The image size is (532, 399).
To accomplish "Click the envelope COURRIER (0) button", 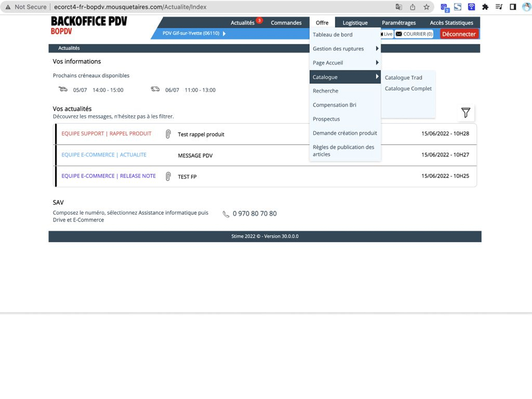I will tap(414, 34).
